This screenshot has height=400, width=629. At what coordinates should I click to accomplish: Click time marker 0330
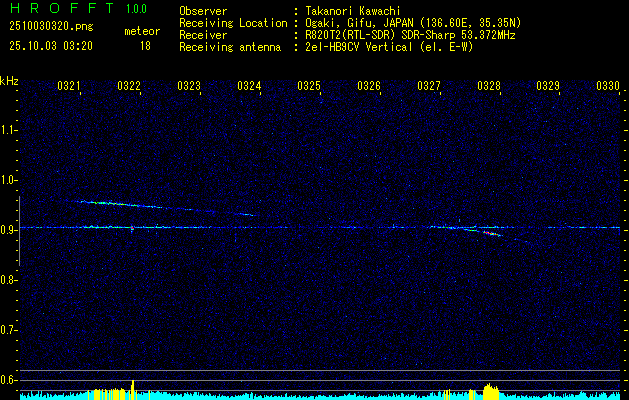(608, 86)
